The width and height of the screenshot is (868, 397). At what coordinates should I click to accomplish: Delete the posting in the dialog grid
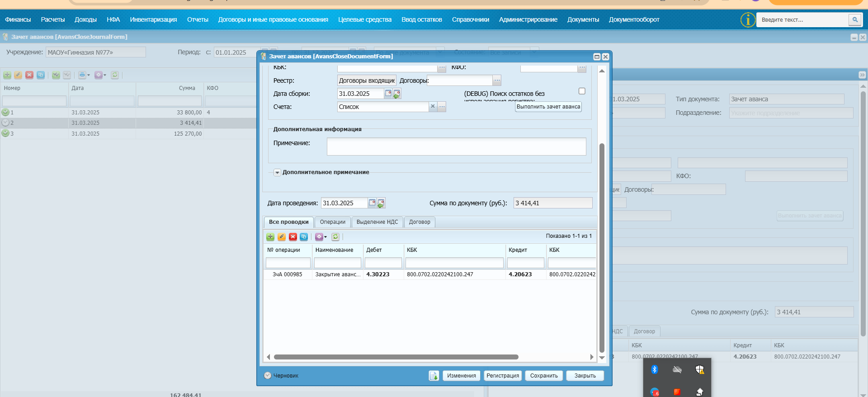pyautogui.click(x=293, y=236)
